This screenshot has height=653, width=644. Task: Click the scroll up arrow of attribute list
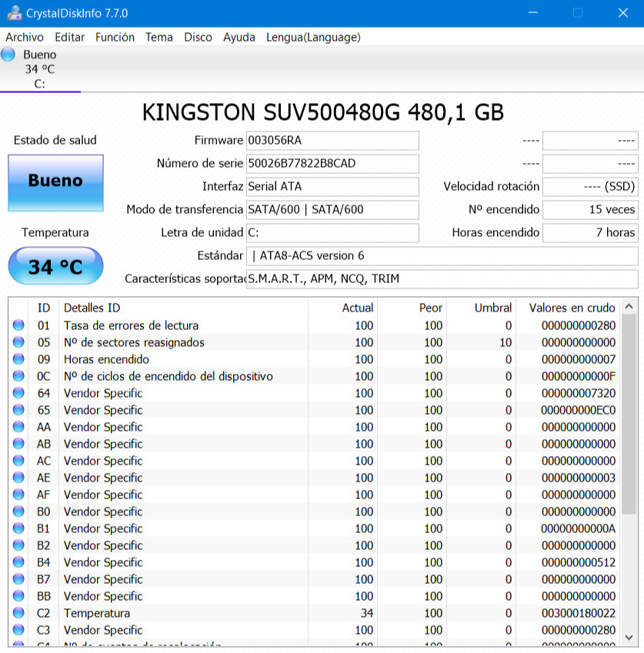629,307
